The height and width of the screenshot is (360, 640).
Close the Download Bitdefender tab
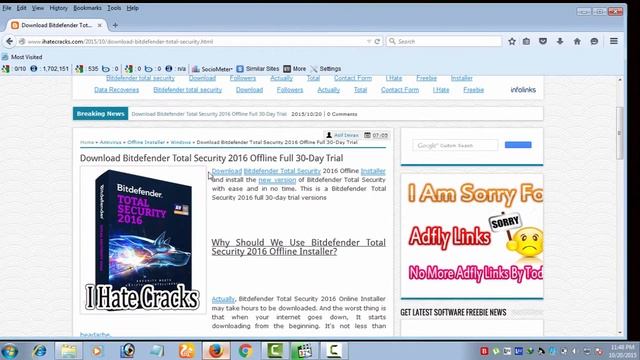[100, 25]
